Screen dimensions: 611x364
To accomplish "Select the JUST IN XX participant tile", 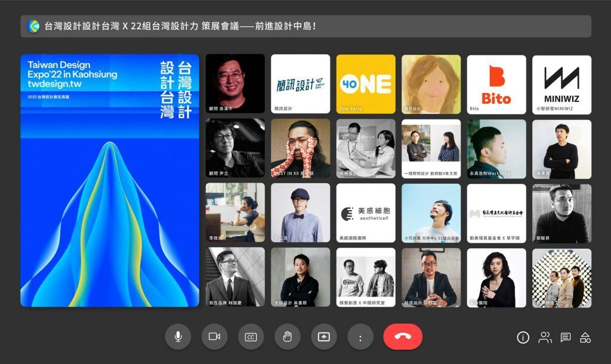I will tap(301, 149).
